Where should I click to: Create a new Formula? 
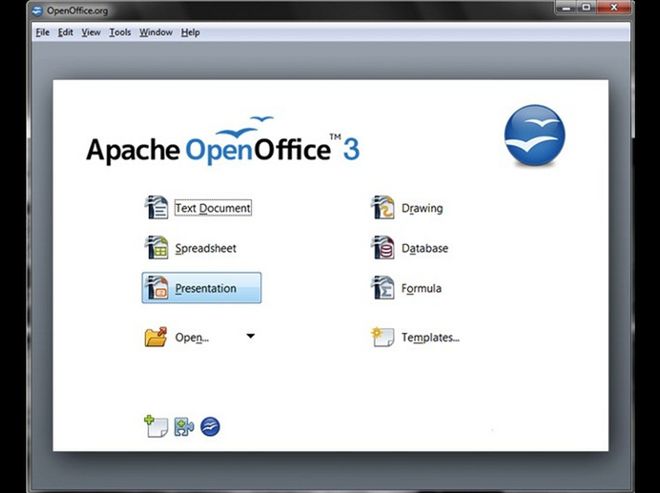point(421,288)
